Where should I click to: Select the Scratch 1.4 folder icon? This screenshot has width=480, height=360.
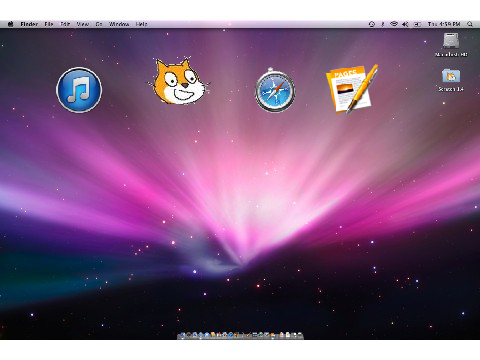[x=451, y=76]
